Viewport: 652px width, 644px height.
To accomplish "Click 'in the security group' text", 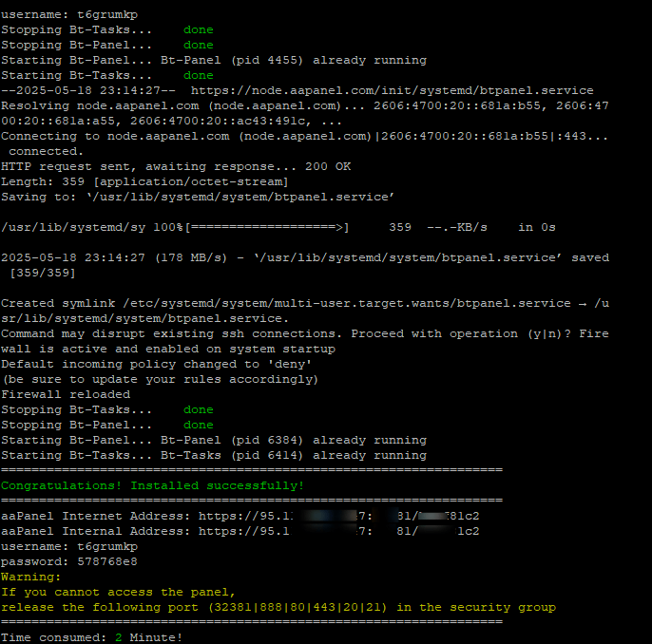I will [475, 608].
